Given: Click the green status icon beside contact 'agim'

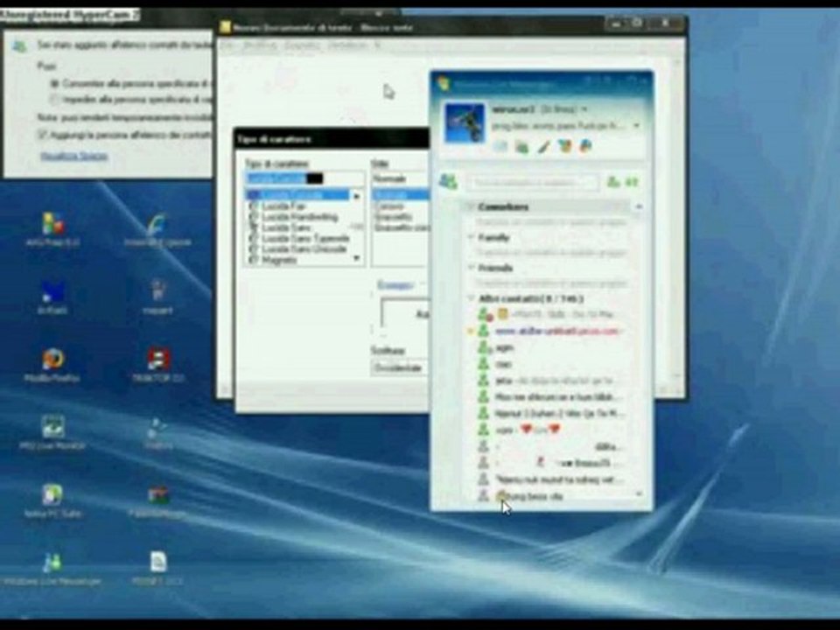Looking at the screenshot, I should 484,347.
